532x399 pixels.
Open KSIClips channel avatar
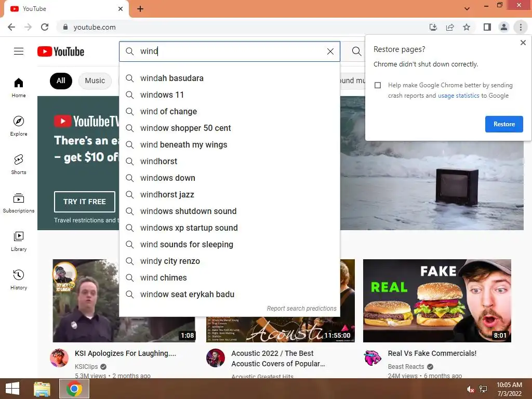pyautogui.click(x=59, y=358)
